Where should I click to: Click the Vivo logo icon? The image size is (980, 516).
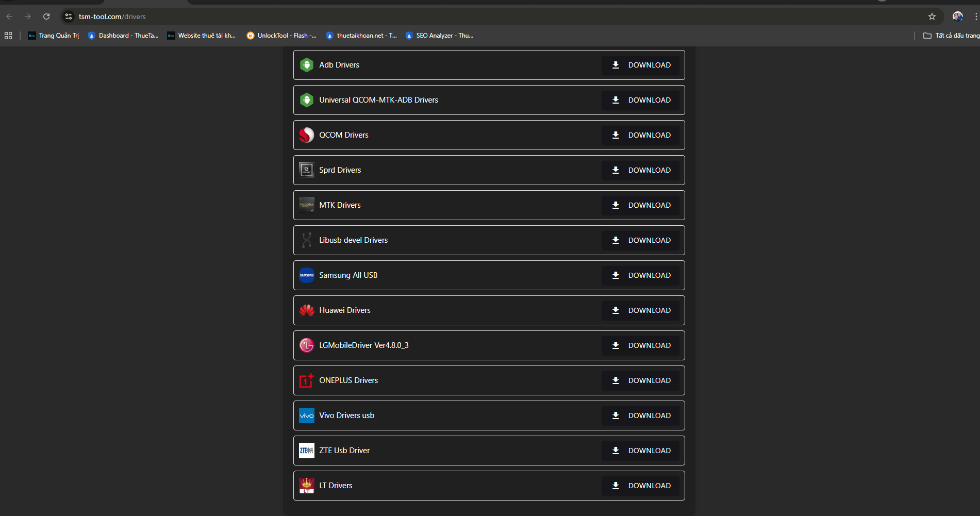pyautogui.click(x=307, y=415)
